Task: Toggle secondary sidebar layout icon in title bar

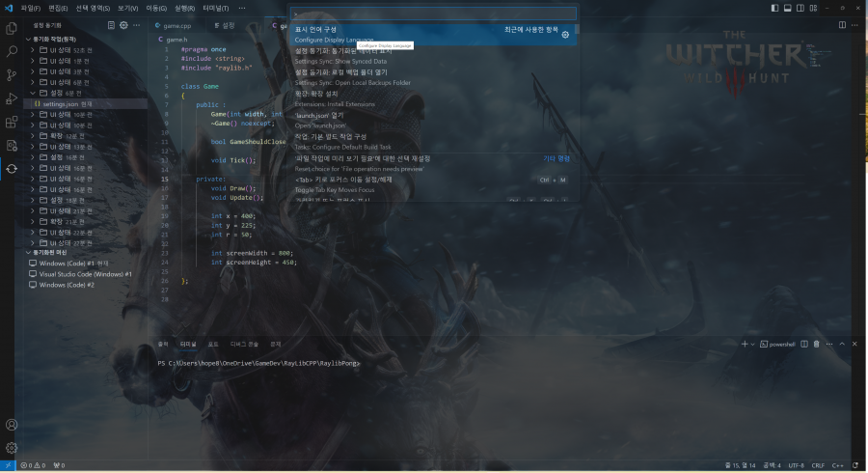Action: click(800, 8)
